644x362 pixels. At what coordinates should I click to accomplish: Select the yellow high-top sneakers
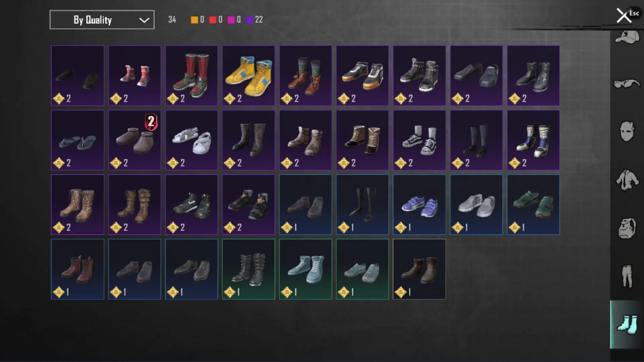pyautogui.click(x=249, y=76)
